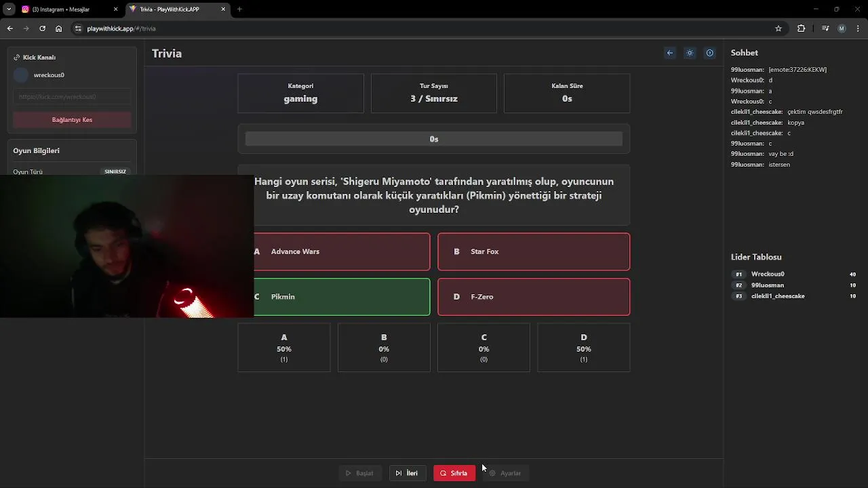Select answer B Star Fox
Image resolution: width=868 pixels, height=488 pixels.
(534, 251)
